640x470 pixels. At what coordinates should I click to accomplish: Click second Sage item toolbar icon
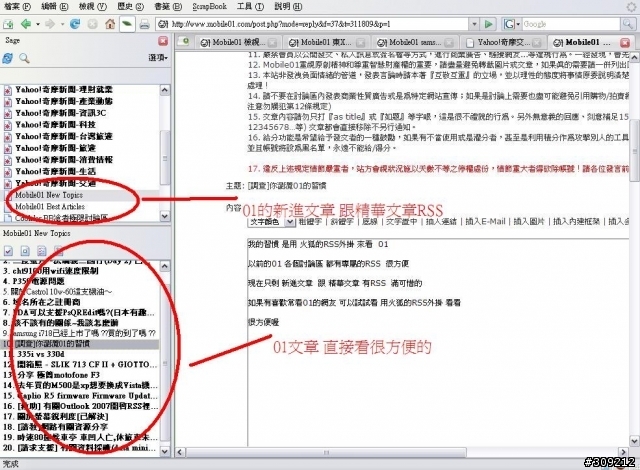(x=25, y=251)
